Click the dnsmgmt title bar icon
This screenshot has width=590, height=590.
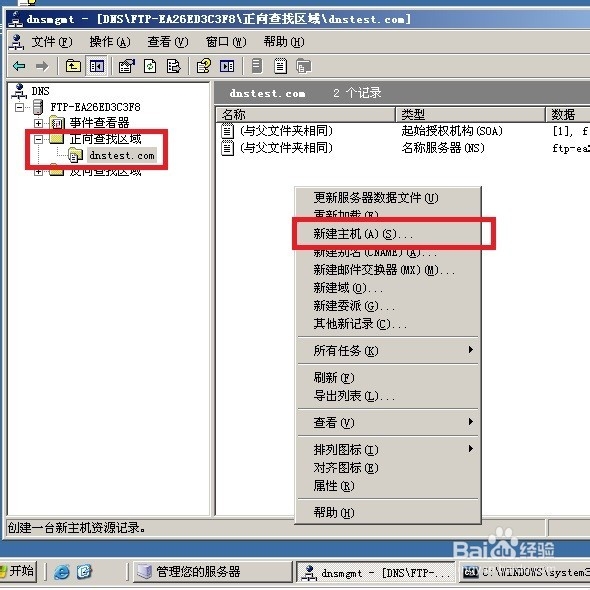click(x=16, y=19)
